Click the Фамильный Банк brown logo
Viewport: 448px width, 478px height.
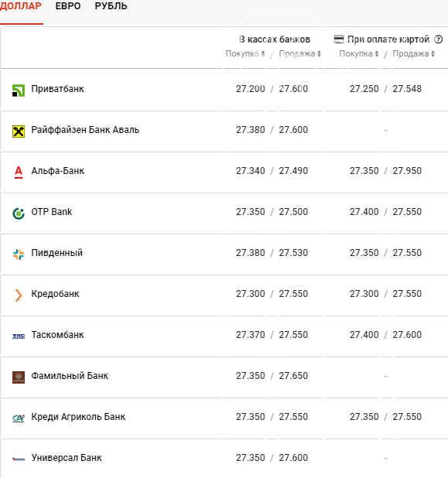(19, 377)
